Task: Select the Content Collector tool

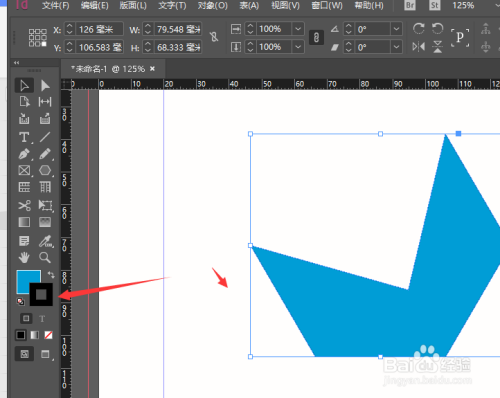Action: tap(24, 119)
